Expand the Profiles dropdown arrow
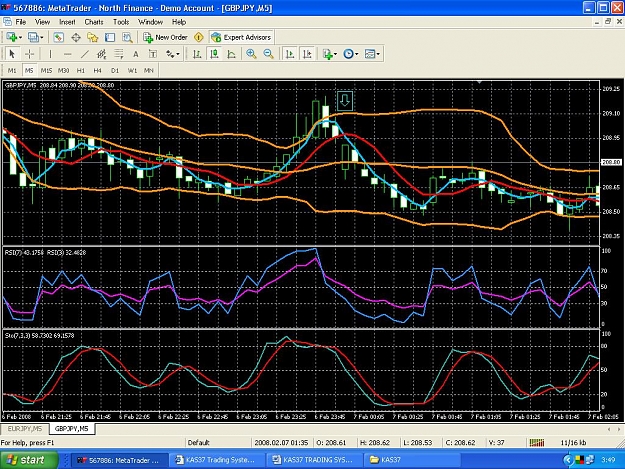 click(41, 37)
